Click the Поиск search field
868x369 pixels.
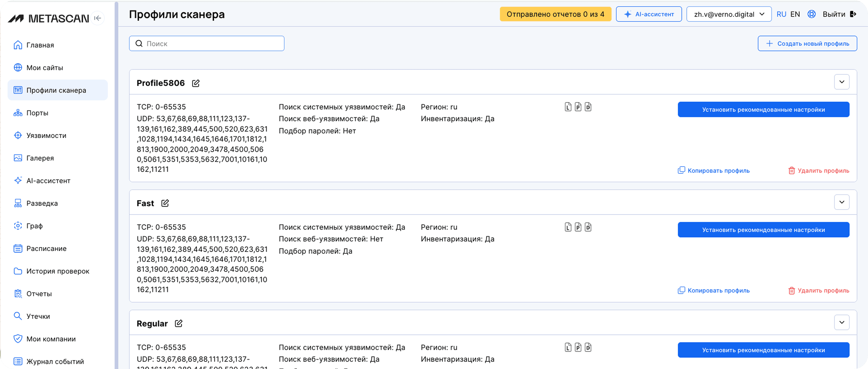click(206, 44)
